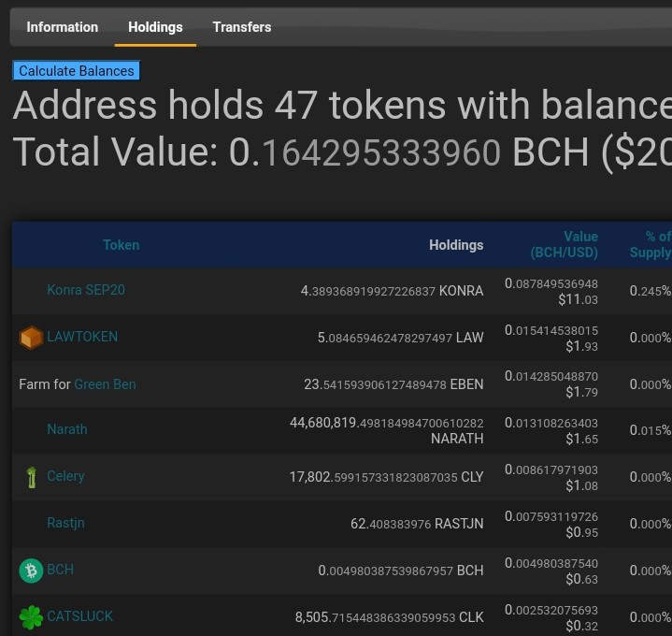Click the LAWTOKEN value 0.015414538015
The image size is (672, 636).
pyautogui.click(x=551, y=330)
